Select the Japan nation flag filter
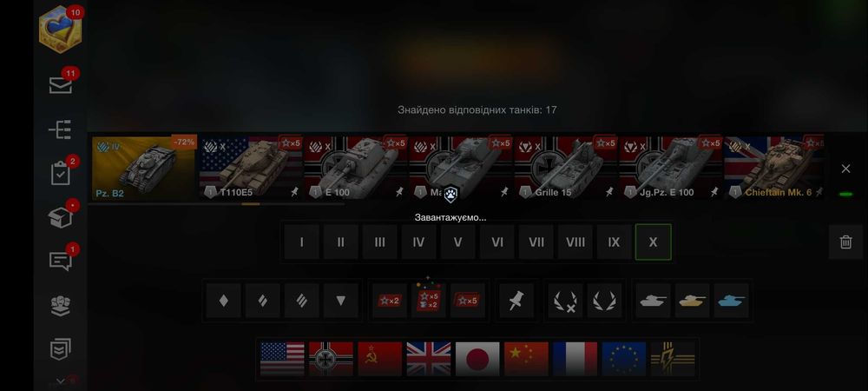 (477, 359)
